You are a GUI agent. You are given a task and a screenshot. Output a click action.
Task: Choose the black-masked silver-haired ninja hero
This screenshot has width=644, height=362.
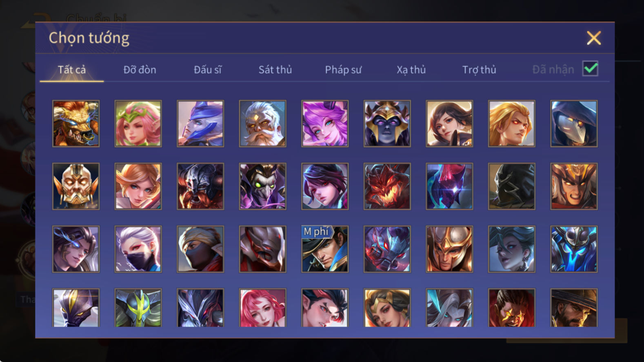[138, 249]
